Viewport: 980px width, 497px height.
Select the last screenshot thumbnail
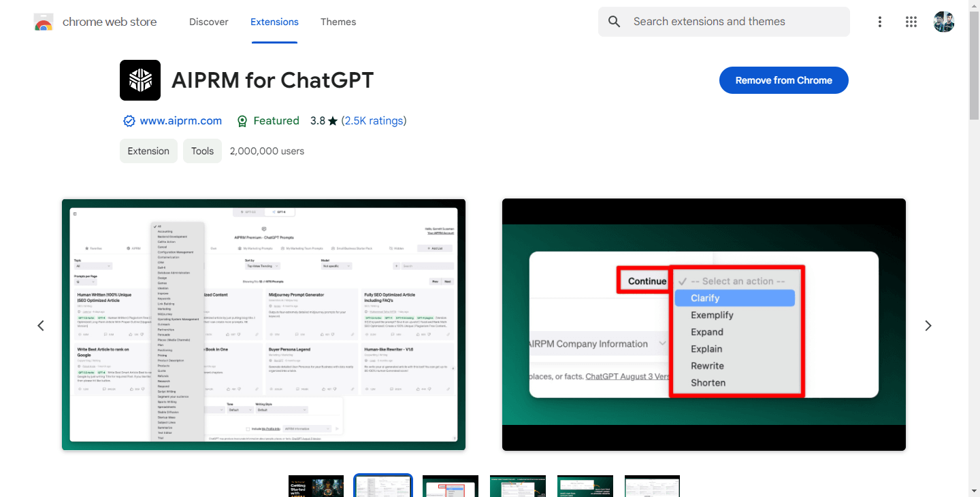click(652, 486)
